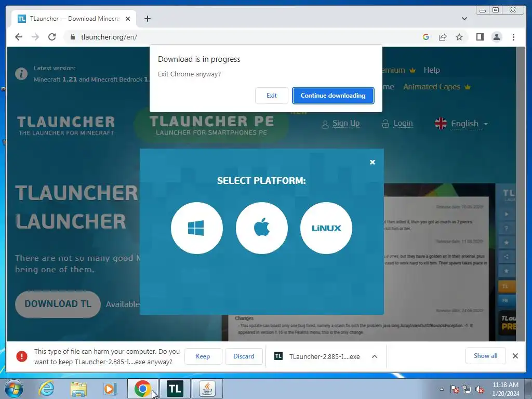Click Exit in the download dialog
The height and width of the screenshot is (399, 532).
pos(271,96)
